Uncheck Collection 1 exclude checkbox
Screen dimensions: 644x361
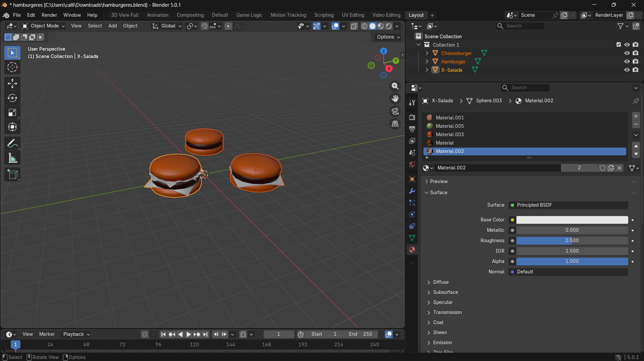coord(618,45)
